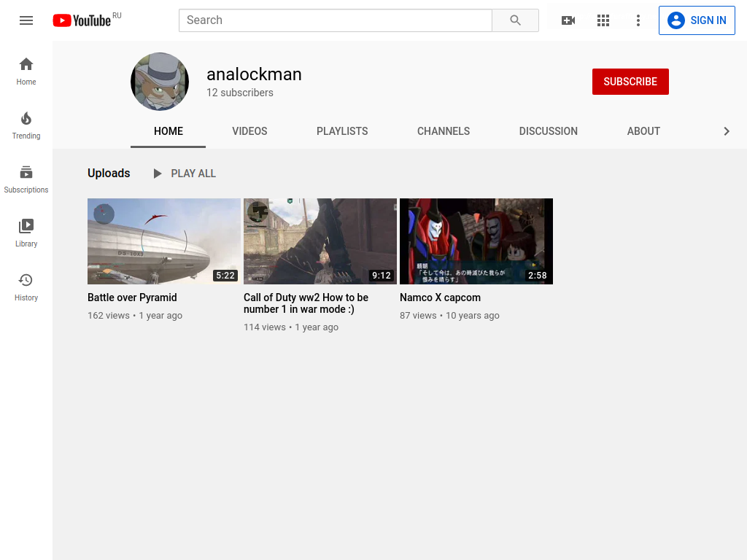Click the Battle over Pyramid title
747x560 pixels.
click(x=132, y=297)
